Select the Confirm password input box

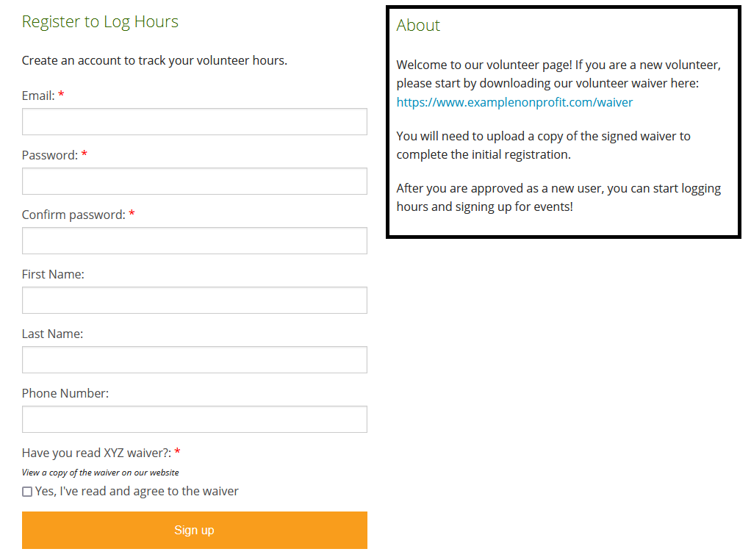click(x=194, y=241)
